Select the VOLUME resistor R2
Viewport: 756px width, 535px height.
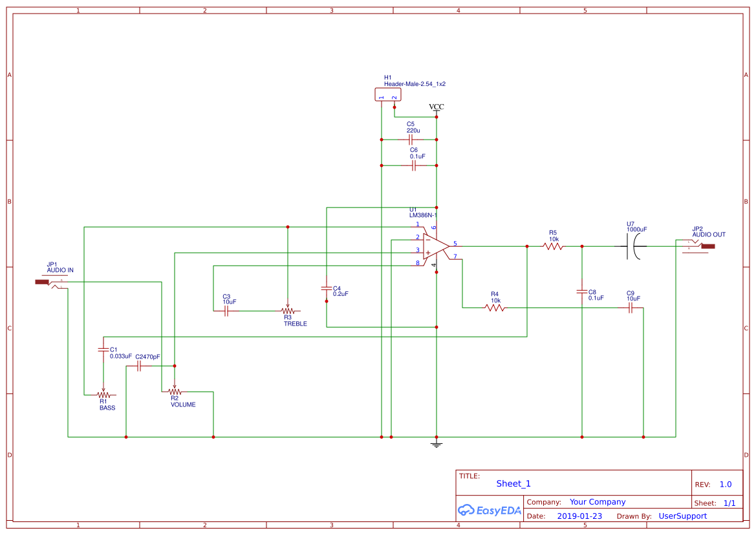[x=175, y=391]
